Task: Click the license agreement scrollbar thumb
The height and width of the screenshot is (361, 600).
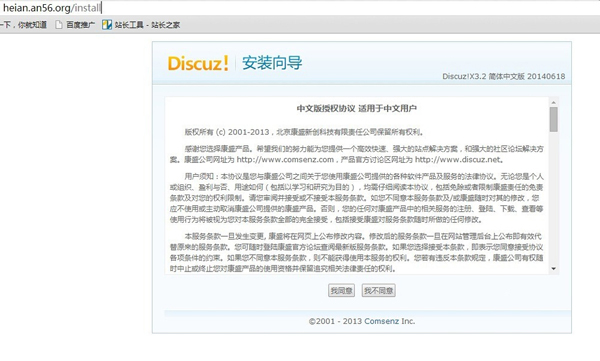Action: (553, 119)
